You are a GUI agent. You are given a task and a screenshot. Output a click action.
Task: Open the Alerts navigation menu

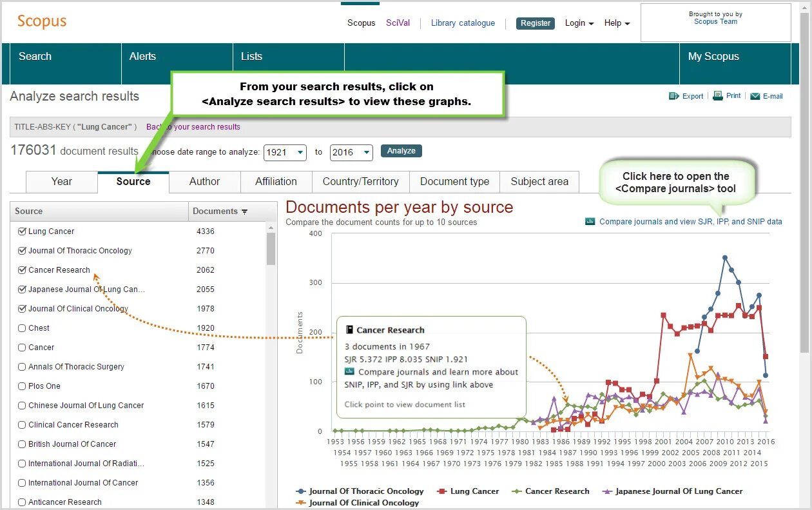coord(177,64)
